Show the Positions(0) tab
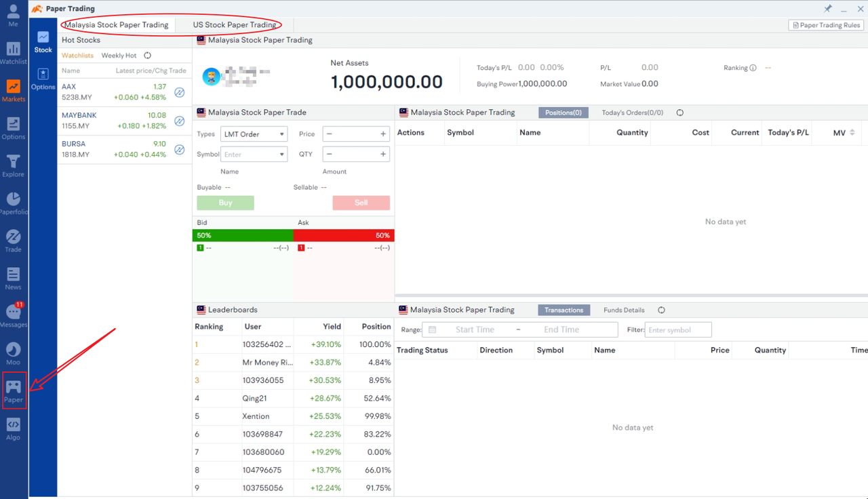The width and height of the screenshot is (868, 499). tap(564, 113)
